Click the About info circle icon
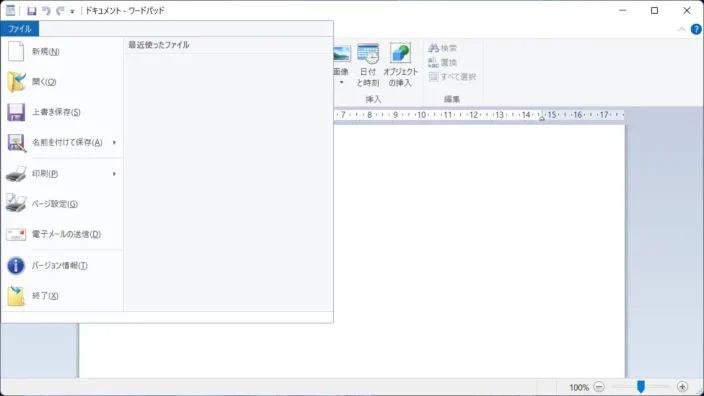The image size is (704, 396). point(16,265)
